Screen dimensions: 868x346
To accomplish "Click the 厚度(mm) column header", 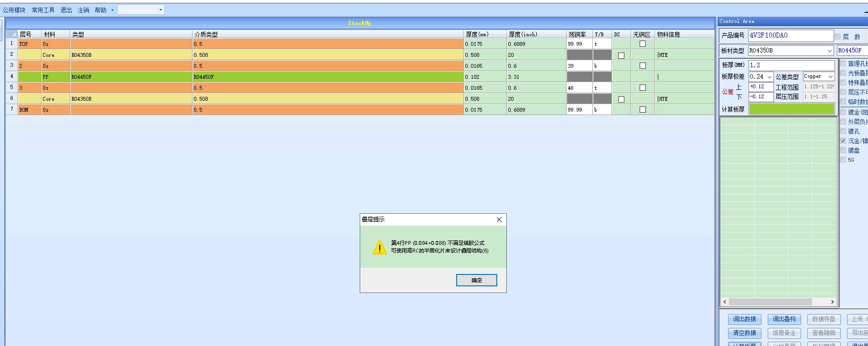I will (485, 34).
